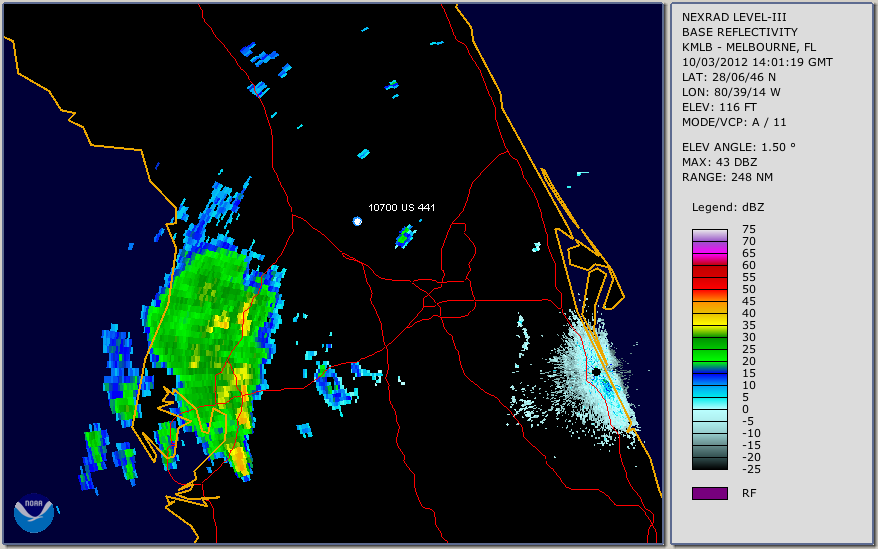Click the 75 value on legend scale

tap(749, 229)
